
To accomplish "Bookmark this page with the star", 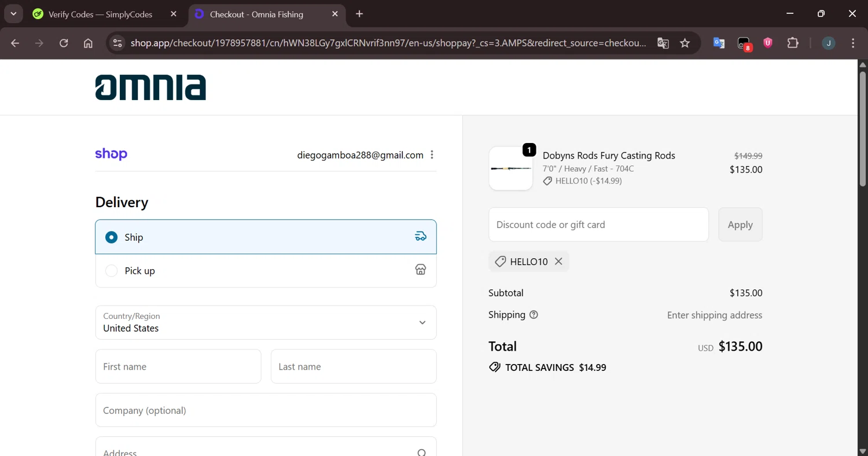I will (x=685, y=43).
